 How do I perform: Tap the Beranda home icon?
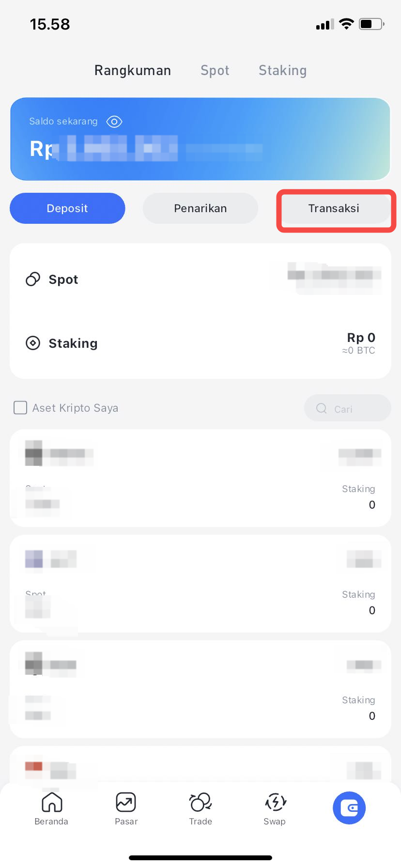[51, 802]
